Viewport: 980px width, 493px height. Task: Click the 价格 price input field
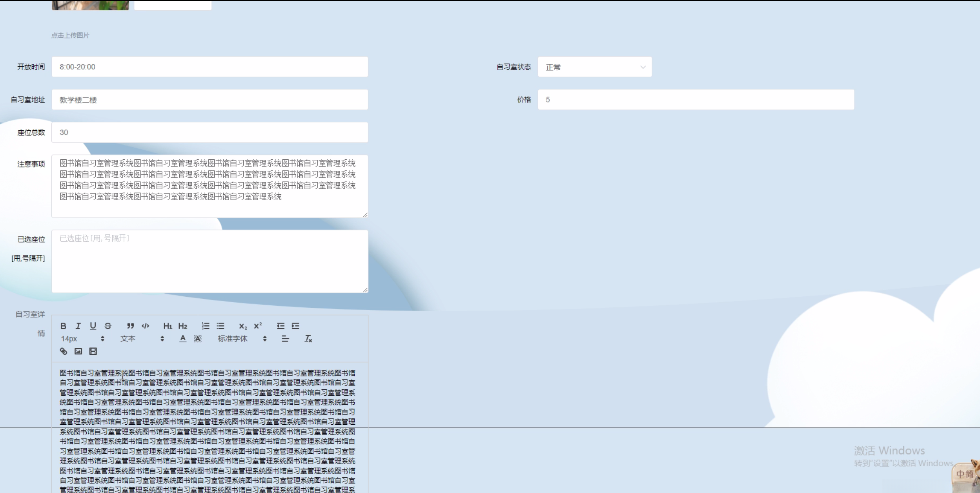(696, 100)
